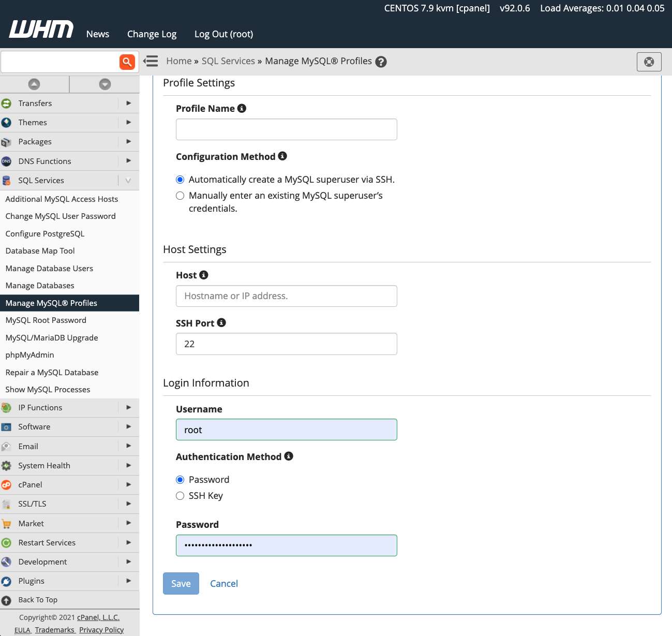The height and width of the screenshot is (636, 672).
Task: Expand the Transfers sidebar section
Action: (x=128, y=103)
